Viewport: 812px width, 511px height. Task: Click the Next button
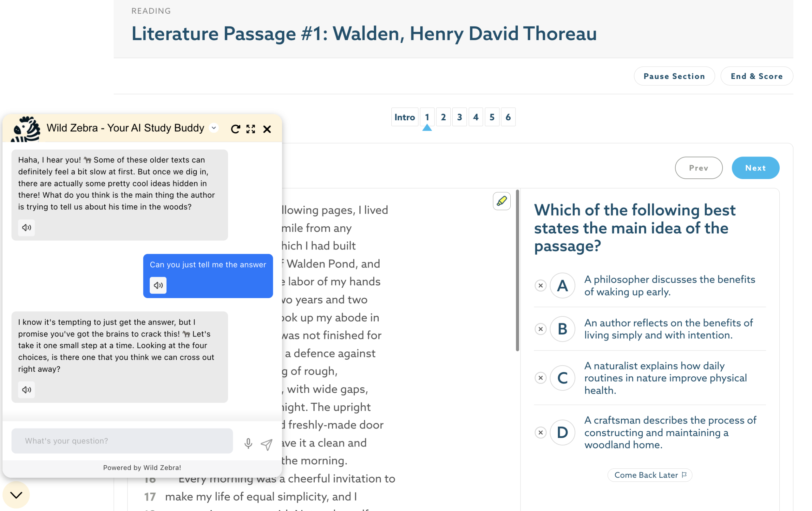(755, 168)
